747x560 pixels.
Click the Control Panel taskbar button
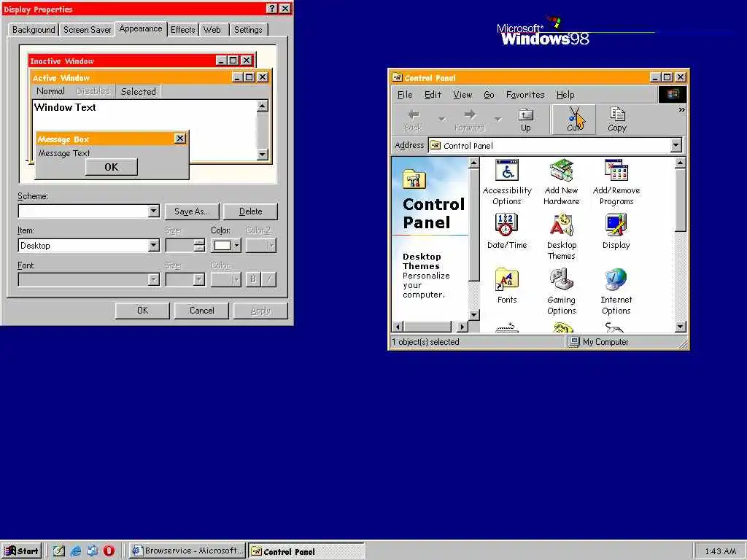point(306,551)
